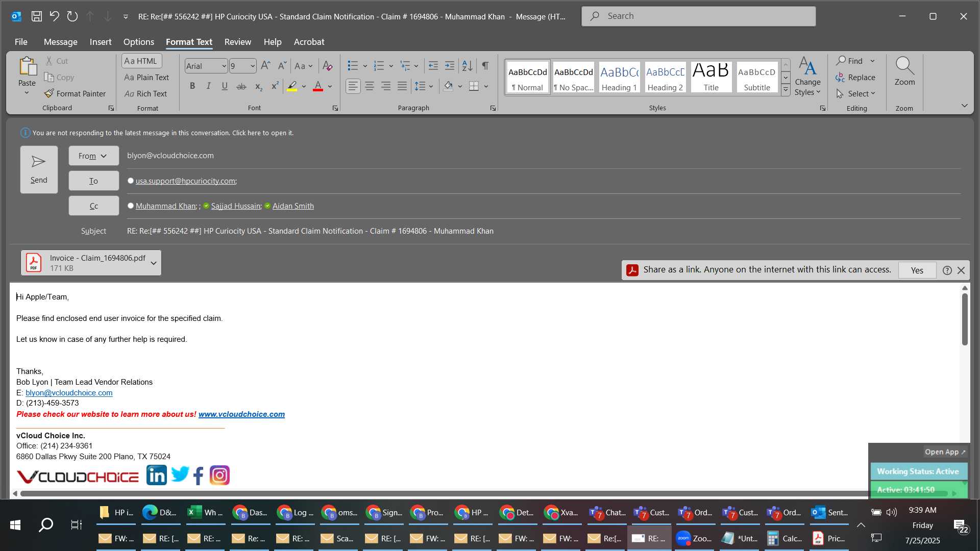Expand the From account dropdown
This screenshot has width=980, height=551.
(94, 156)
